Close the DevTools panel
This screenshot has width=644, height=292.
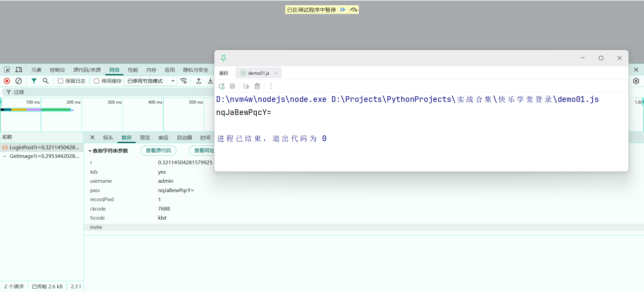[636, 70]
